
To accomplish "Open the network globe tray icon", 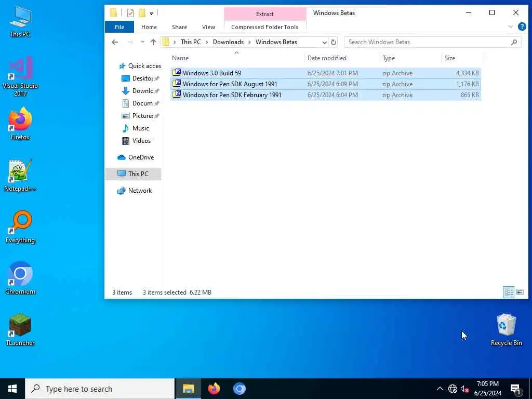I will coord(453,389).
